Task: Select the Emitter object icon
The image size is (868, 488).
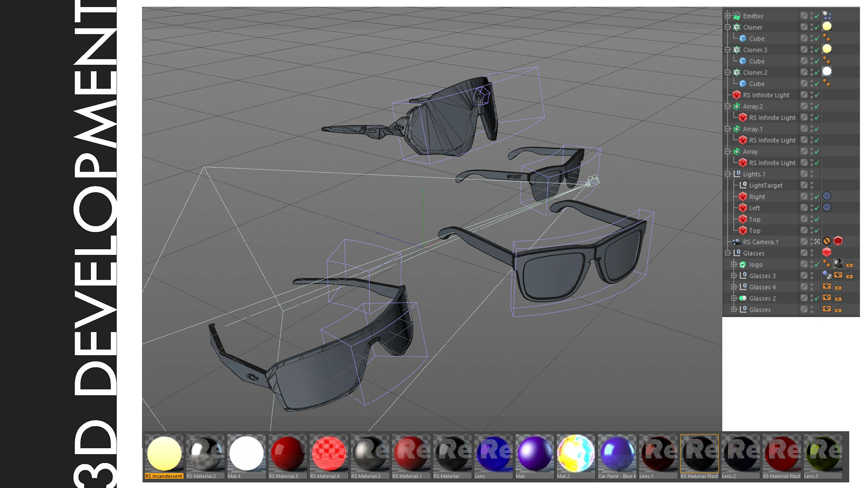Action: pyautogui.click(x=736, y=16)
